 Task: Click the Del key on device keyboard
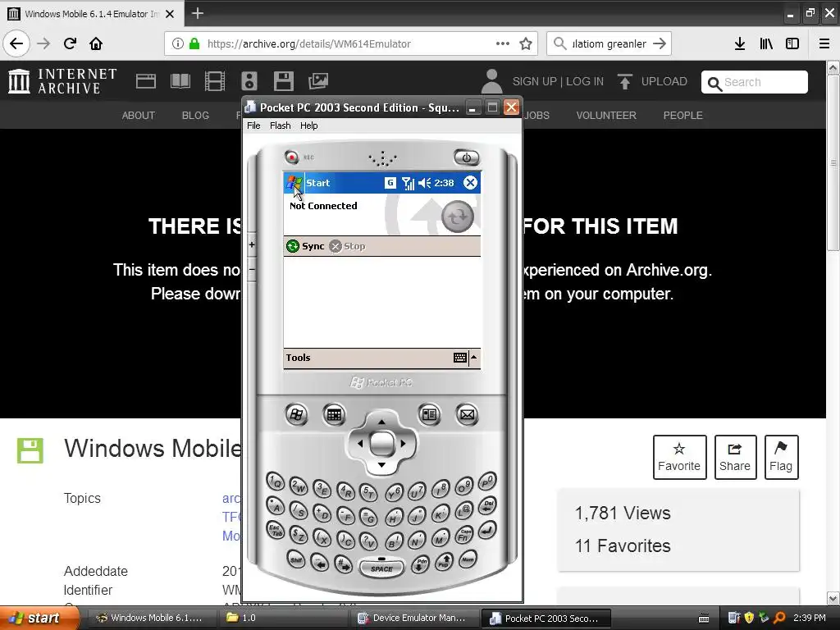click(x=487, y=505)
